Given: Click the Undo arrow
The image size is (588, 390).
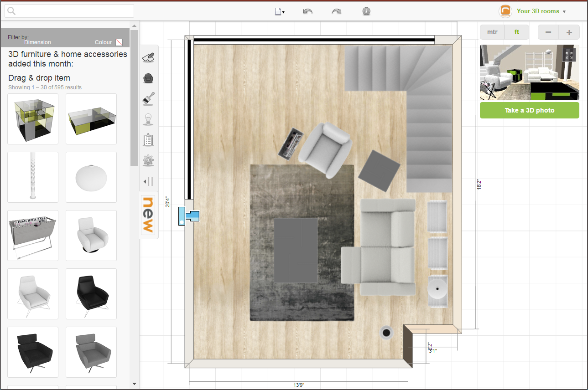Looking at the screenshot, I should click(x=307, y=11).
